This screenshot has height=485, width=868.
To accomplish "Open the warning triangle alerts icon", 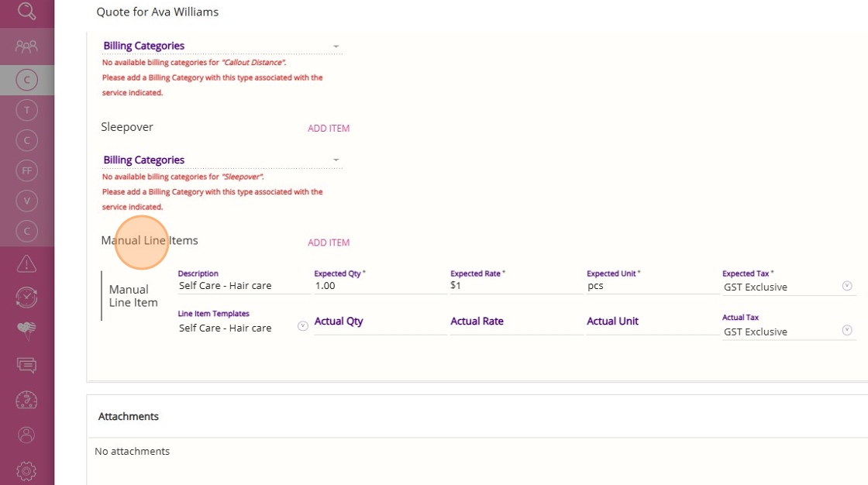I will coord(26,264).
